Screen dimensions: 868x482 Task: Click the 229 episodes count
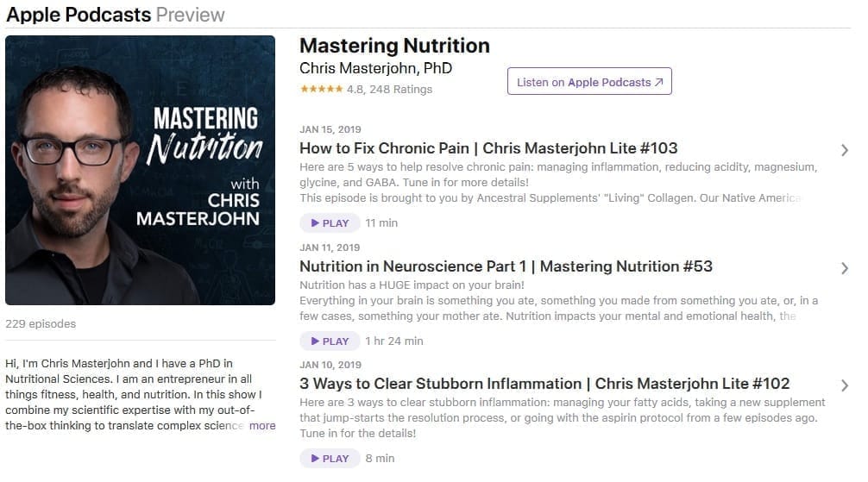click(41, 323)
